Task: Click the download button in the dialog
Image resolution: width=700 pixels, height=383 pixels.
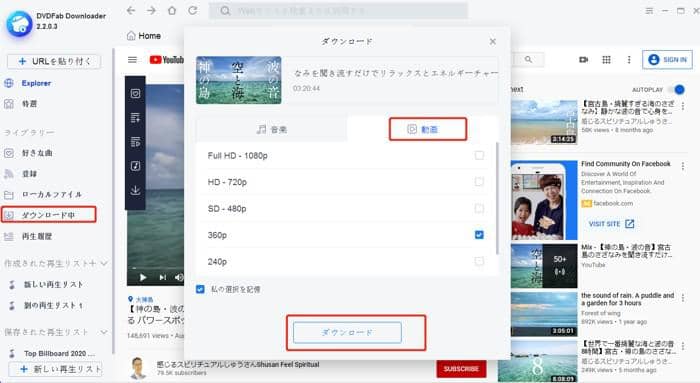Action: 347,333
